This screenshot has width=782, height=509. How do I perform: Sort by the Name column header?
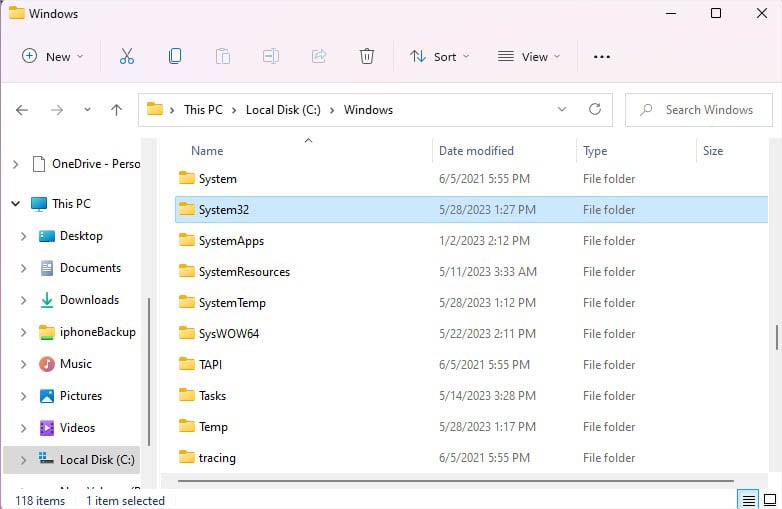207,151
